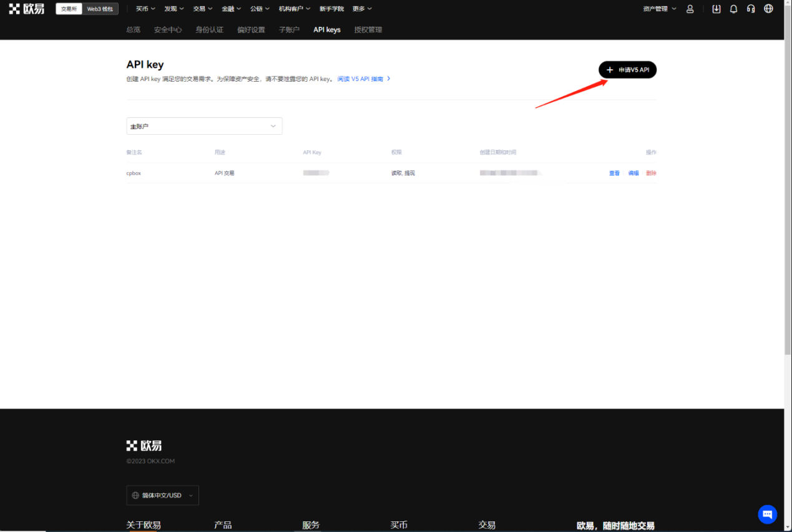Click the 服务 footer heading
Image resolution: width=792 pixels, height=532 pixels.
(x=311, y=525)
